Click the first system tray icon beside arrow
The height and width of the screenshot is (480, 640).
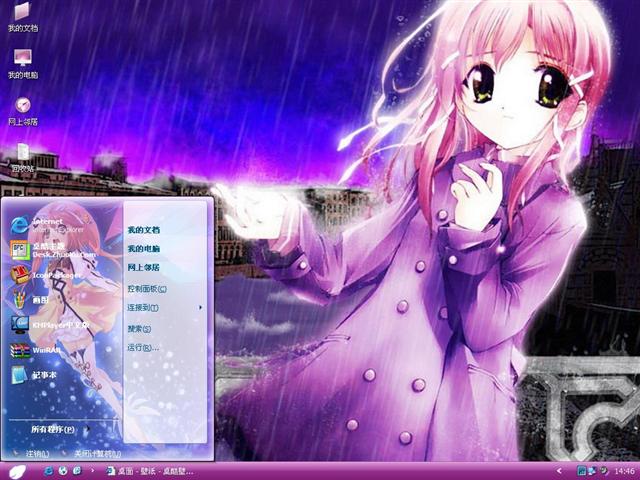pyautogui.click(x=581, y=471)
